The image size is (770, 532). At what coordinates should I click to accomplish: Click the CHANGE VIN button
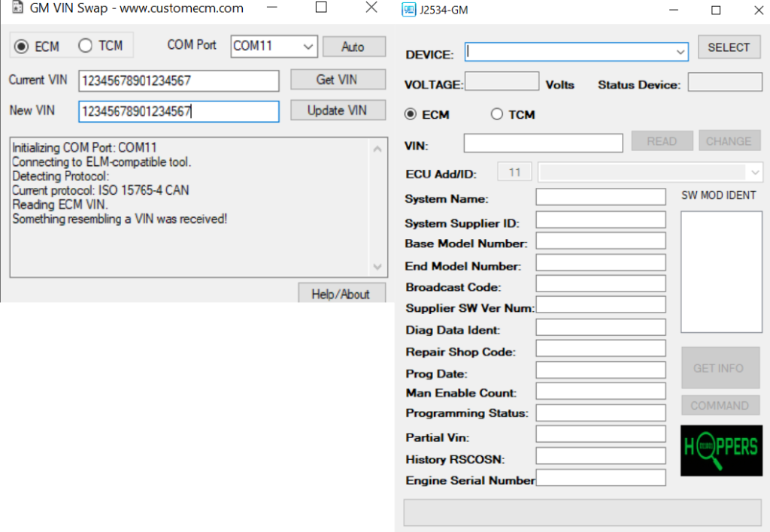[729, 141]
